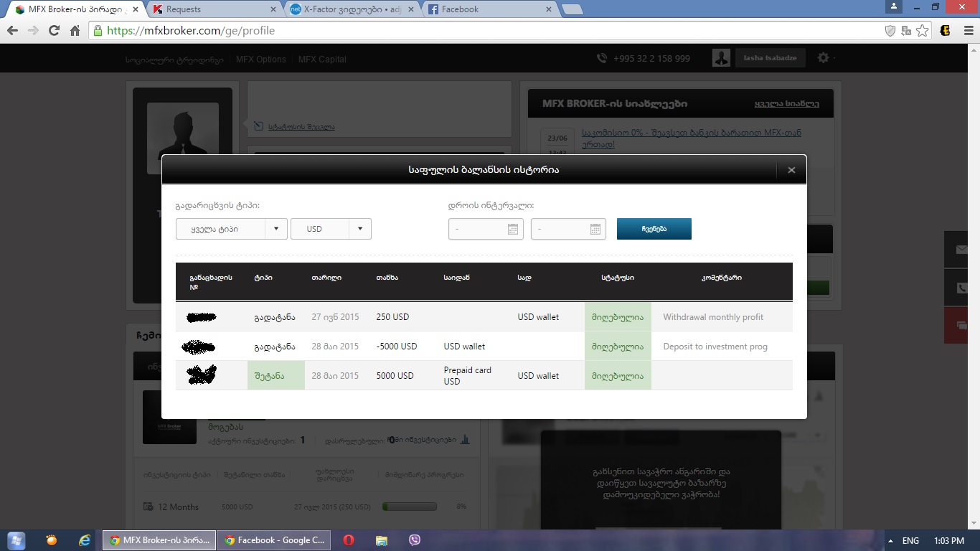Open MFX Capital in the top navigation
This screenshot has width=980, height=551.
tap(322, 59)
